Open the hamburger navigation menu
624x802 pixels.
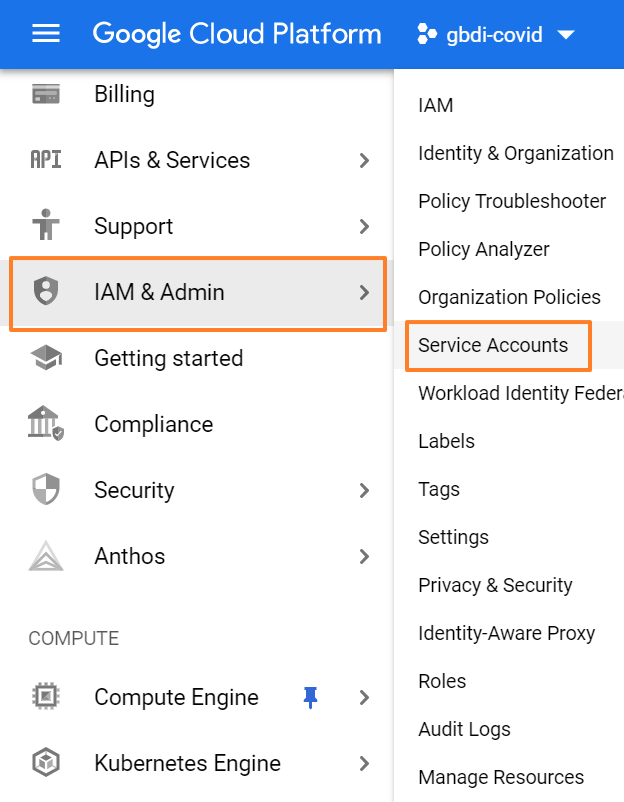tap(46, 34)
